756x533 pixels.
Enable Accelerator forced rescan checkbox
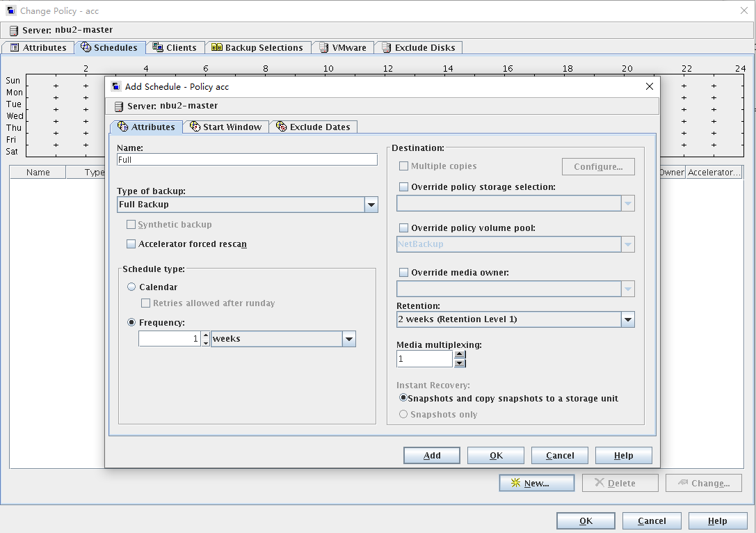point(131,244)
